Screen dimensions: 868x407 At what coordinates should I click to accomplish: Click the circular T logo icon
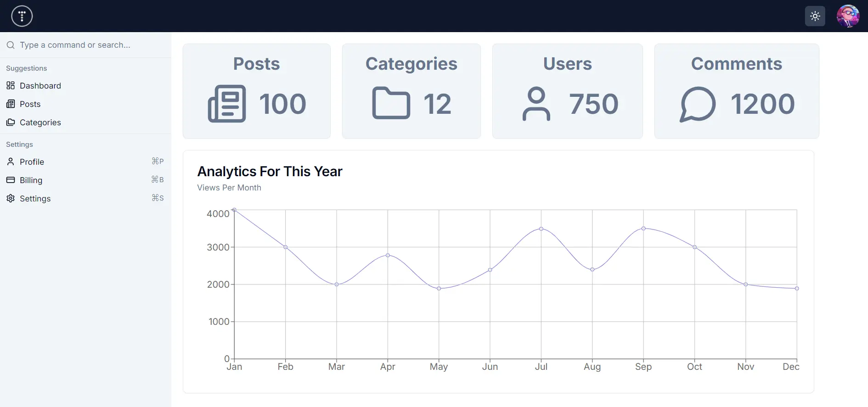[x=22, y=17]
